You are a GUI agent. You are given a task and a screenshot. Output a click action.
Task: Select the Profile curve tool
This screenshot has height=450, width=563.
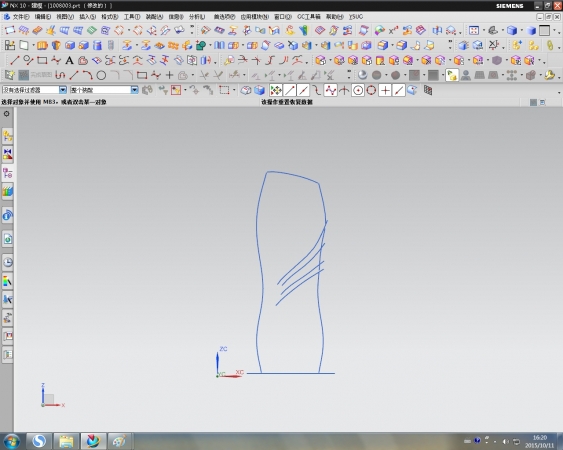60,75
